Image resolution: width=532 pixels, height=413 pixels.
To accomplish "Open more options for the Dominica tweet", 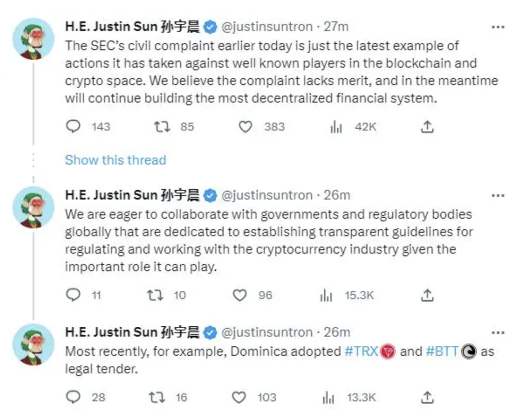I will tap(498, 333).
